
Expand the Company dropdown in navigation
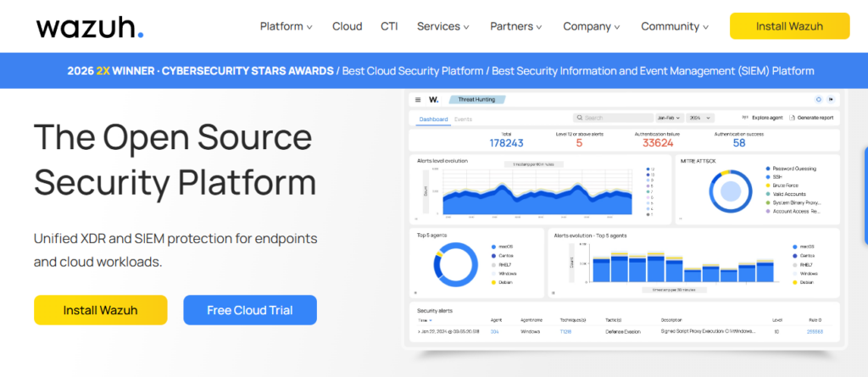tap(591, 26)
